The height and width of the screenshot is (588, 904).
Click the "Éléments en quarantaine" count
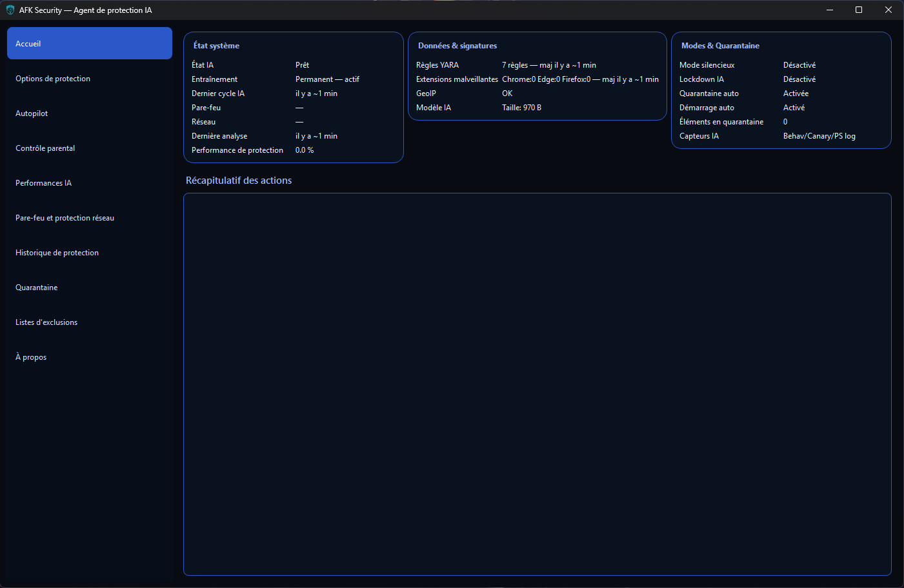(785, 121)
